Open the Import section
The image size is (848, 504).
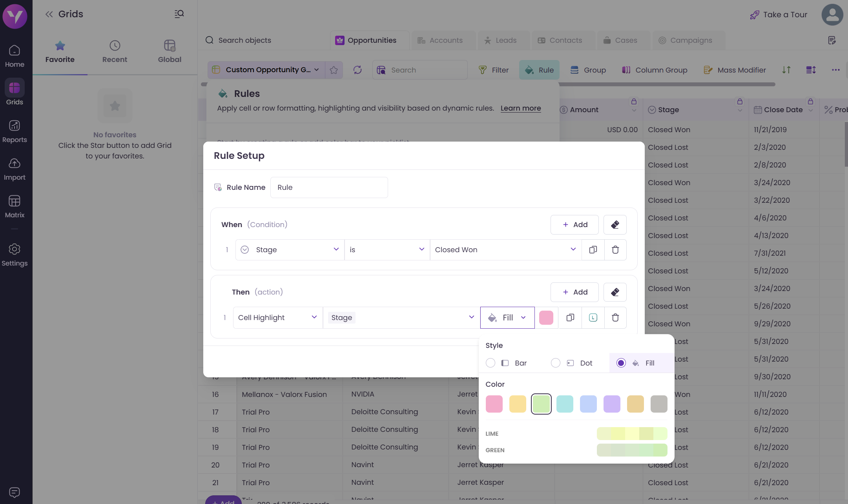[15, 169]
